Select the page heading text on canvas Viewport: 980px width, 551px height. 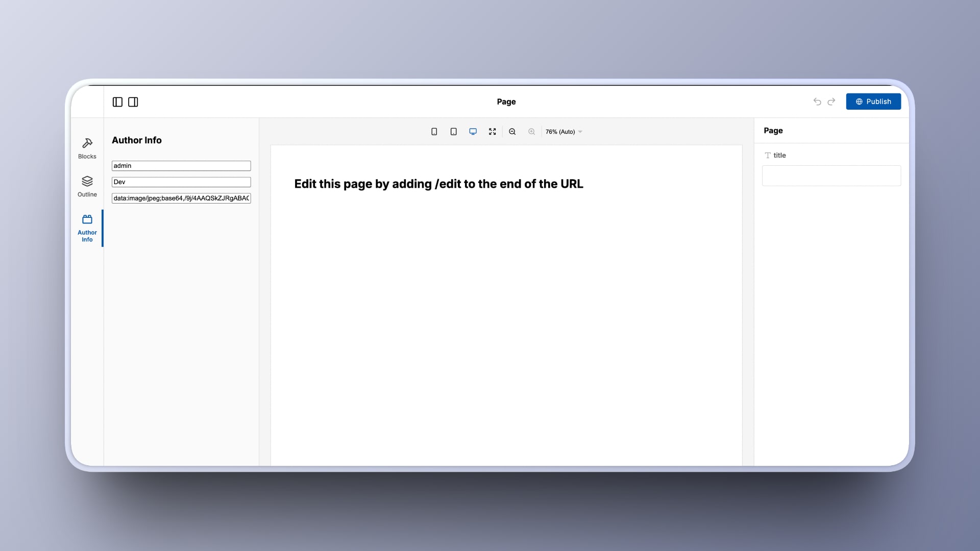(438, 184)
